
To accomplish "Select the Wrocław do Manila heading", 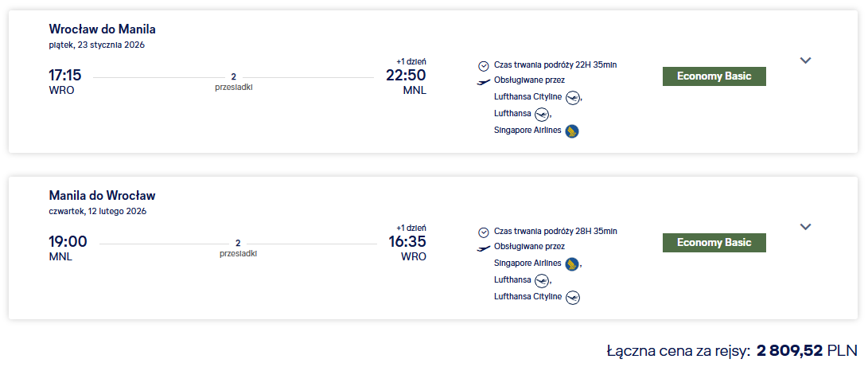I will (103, 29).
